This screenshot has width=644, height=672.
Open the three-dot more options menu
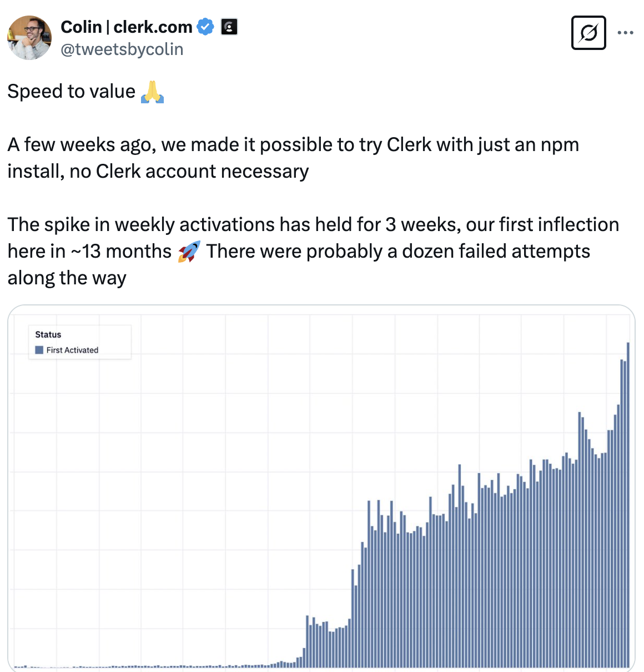[x=626, y=33]
